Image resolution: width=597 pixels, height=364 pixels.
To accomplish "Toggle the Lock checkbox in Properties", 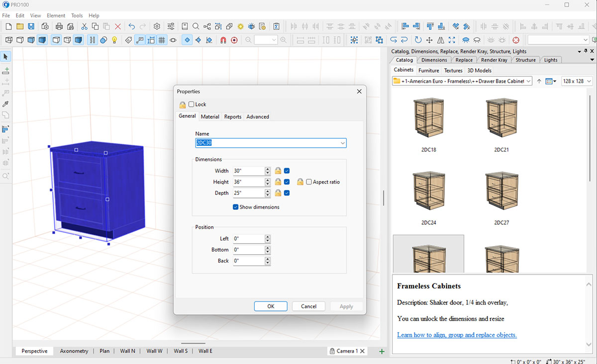I will click(x=192, y=104).
